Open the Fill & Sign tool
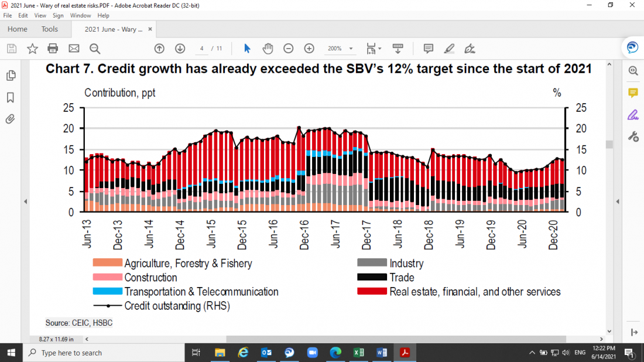644x362 pixels. coord(469,49)
